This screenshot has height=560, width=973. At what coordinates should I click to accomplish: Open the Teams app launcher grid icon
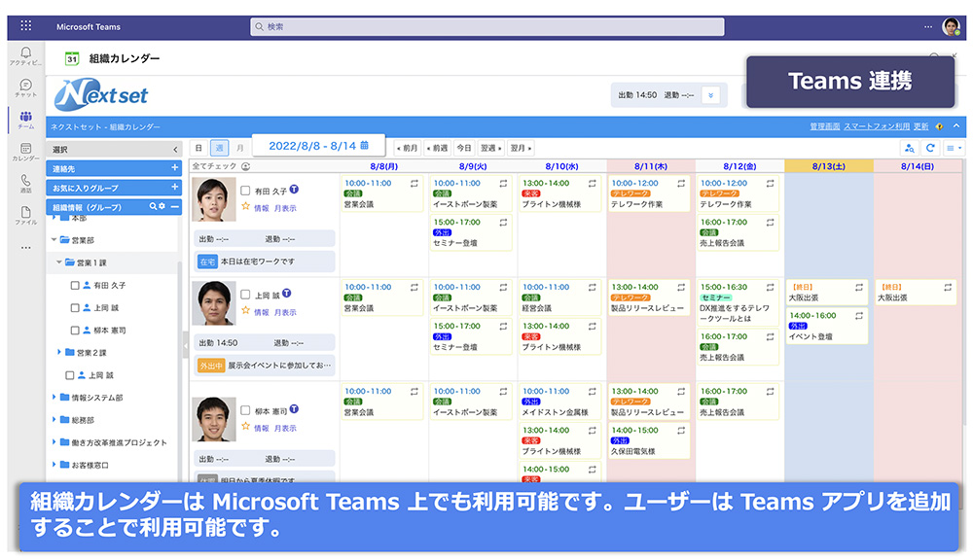pyautogui.click(x=26, y=25)
